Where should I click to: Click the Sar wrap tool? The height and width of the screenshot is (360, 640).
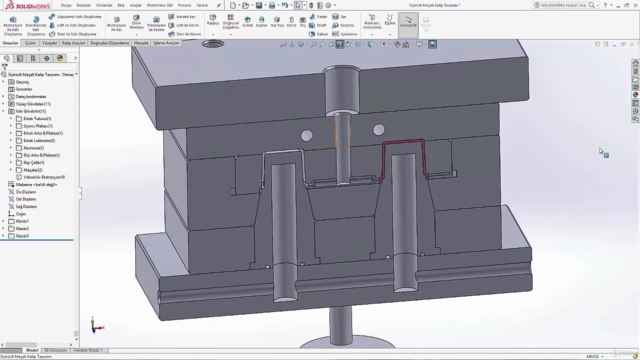pos(339,17)
